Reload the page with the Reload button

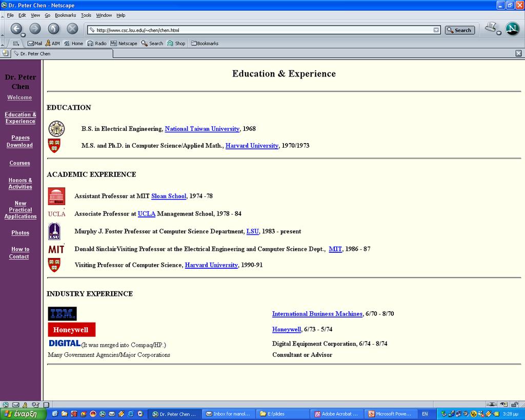[53, 29]
